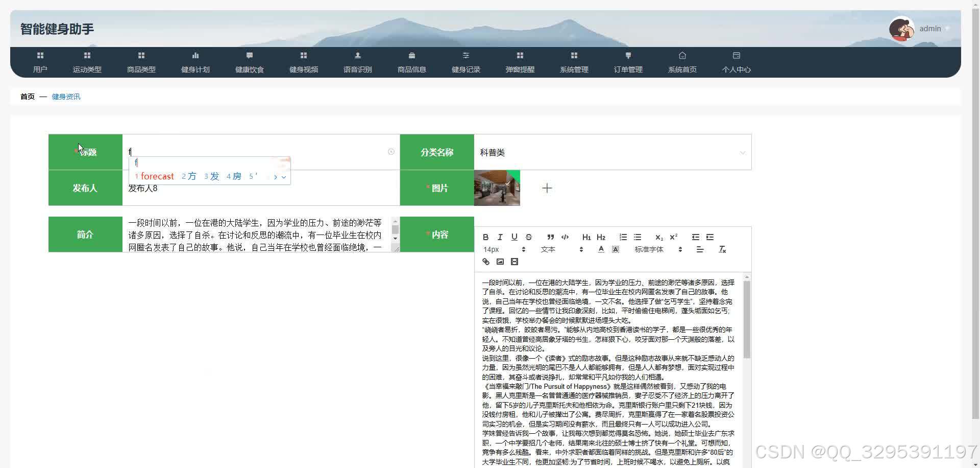Toggle the ordered list in the editor
The image size is (980, 468).
coord(622,237)
